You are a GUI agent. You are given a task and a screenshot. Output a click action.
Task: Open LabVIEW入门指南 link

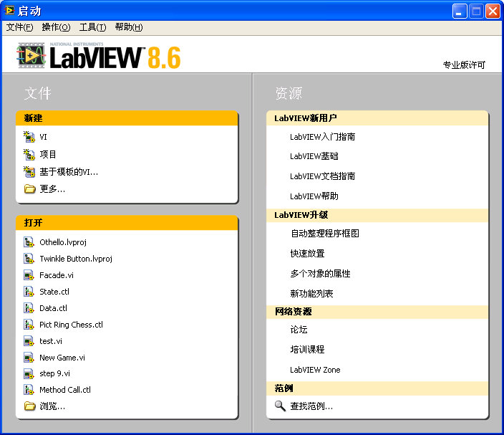pyautogui.click(x=322, y=137)
